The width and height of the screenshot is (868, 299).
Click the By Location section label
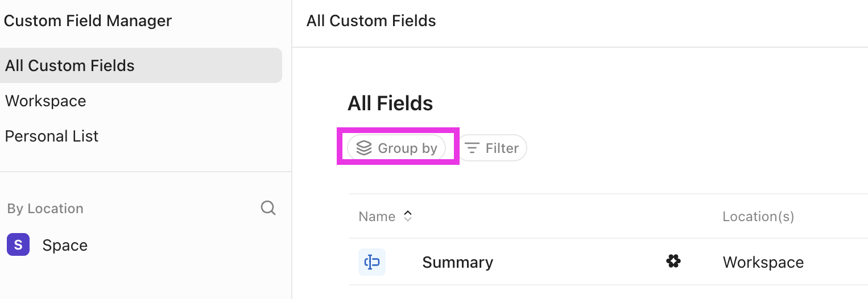46,209
